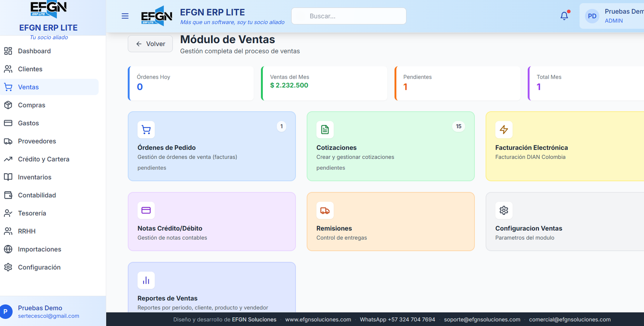Click the Ventas shopping cart sidebar icon
The image size is (644, 326).
8,87
